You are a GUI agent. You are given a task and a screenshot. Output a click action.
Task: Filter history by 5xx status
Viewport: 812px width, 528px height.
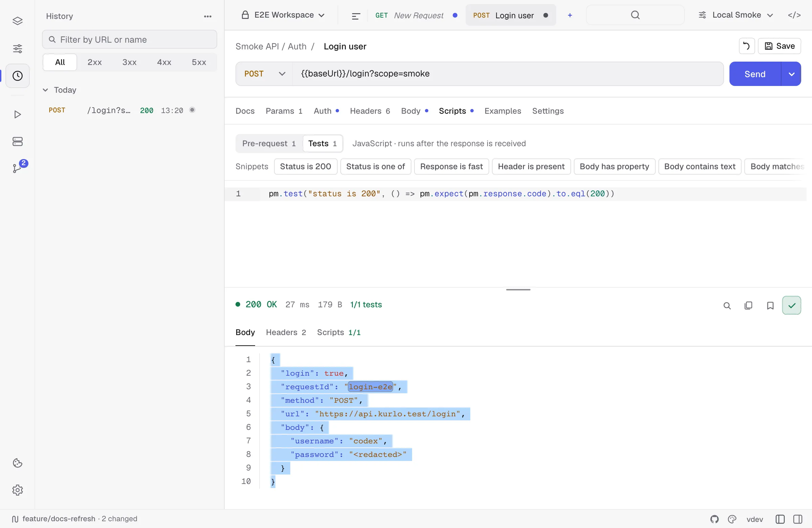point(199,62)
